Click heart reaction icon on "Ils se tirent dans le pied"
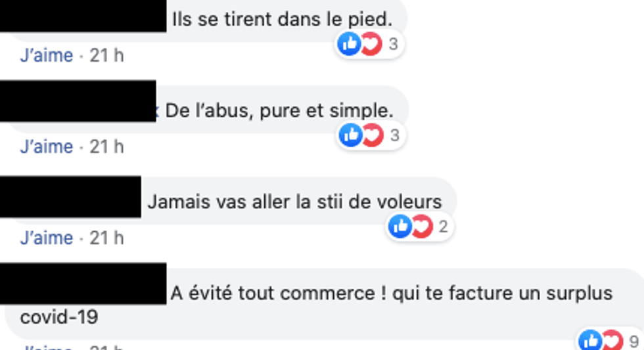This screenshot has width=644, height=350. coord(371,43)
